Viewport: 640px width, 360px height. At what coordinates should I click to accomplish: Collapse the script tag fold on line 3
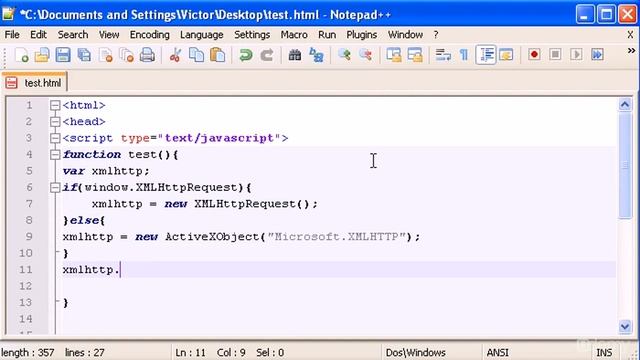click(55, 138)
